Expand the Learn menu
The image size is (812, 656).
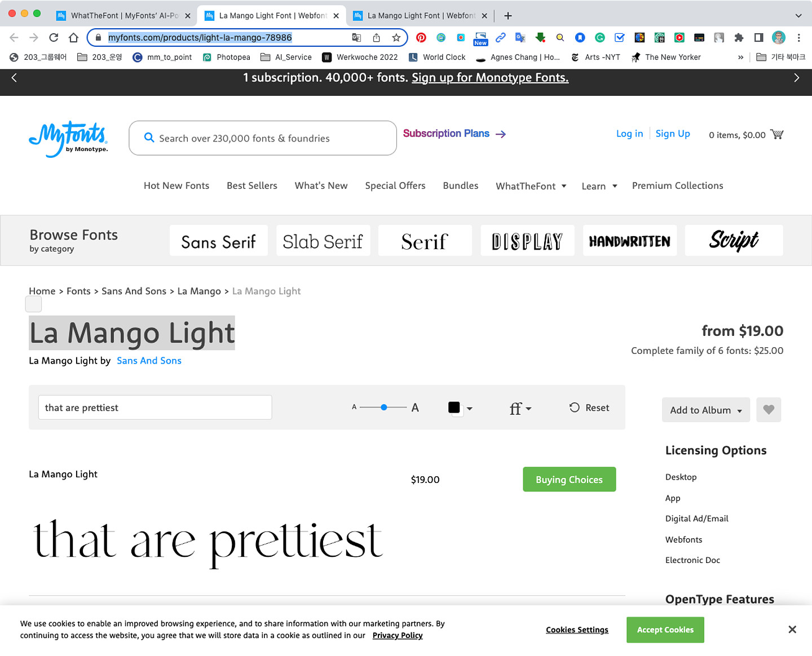coord(599,186)
